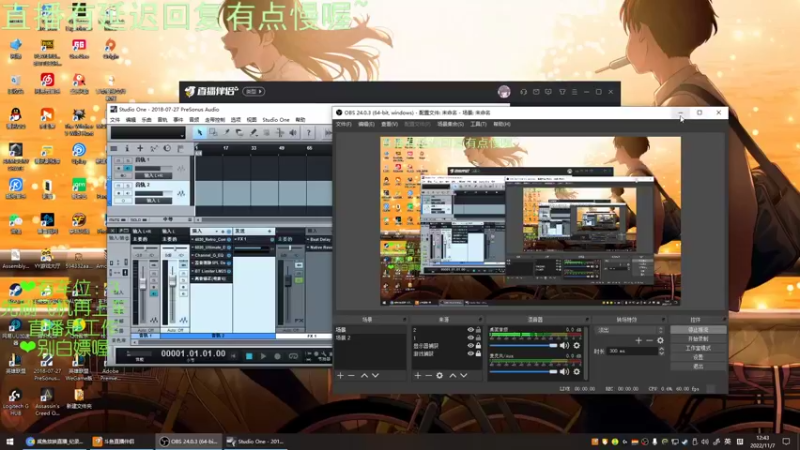Open Mic/Aux gear settings in OBS mixer
The height and width of the screenshot is (450, 800).
tap(577, 372)
